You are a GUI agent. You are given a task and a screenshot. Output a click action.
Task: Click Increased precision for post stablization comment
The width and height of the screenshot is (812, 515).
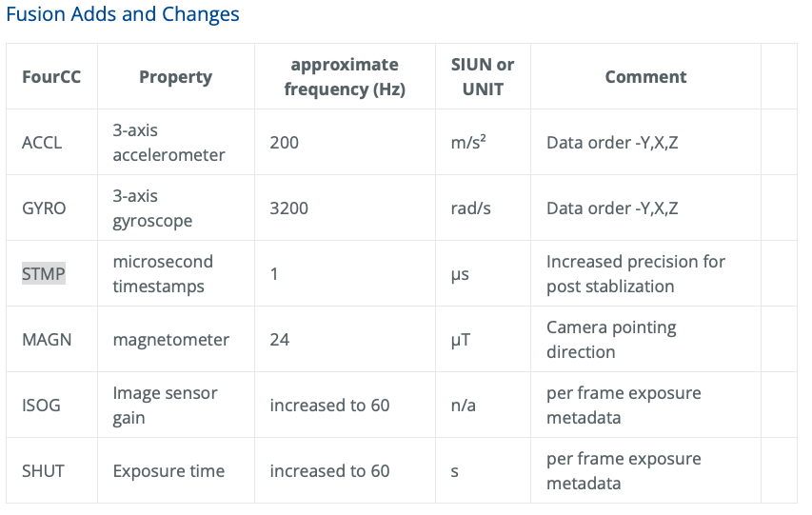(x=636, y=273)
